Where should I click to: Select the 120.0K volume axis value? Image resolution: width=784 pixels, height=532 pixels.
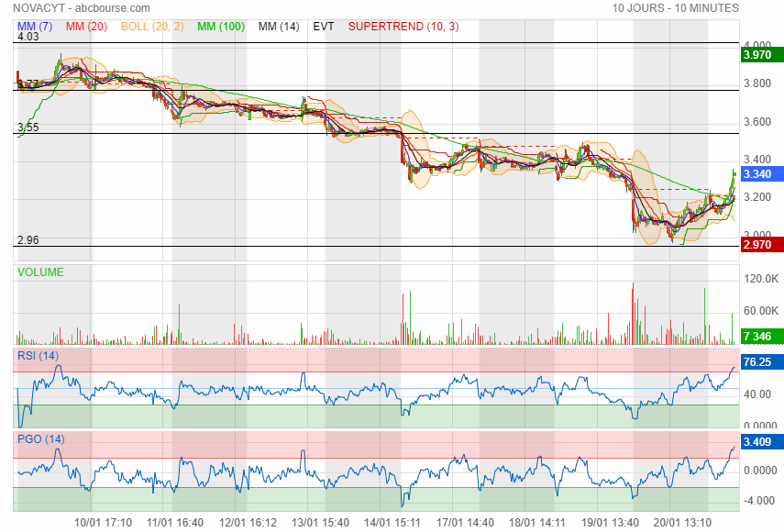(761, 279)
